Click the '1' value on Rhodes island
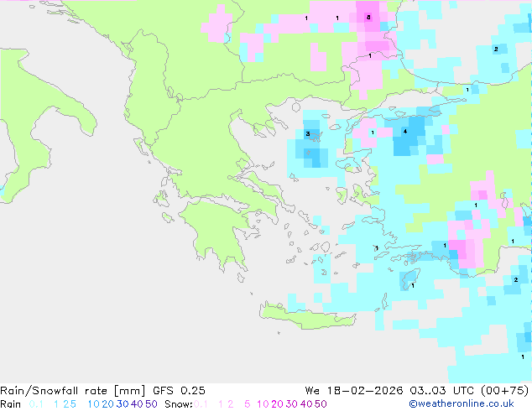Image resolution: width=532 pixels, height=411 pixels. click(413, 286)
